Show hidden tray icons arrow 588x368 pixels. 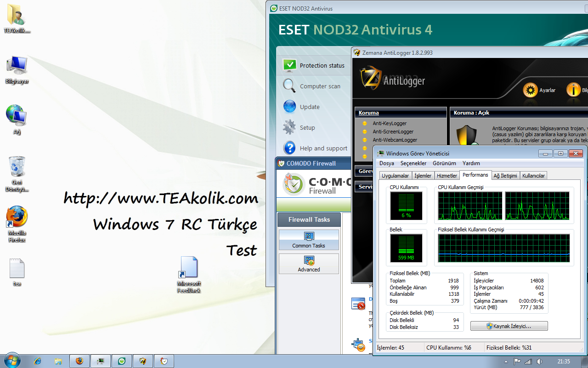point(506,361)
